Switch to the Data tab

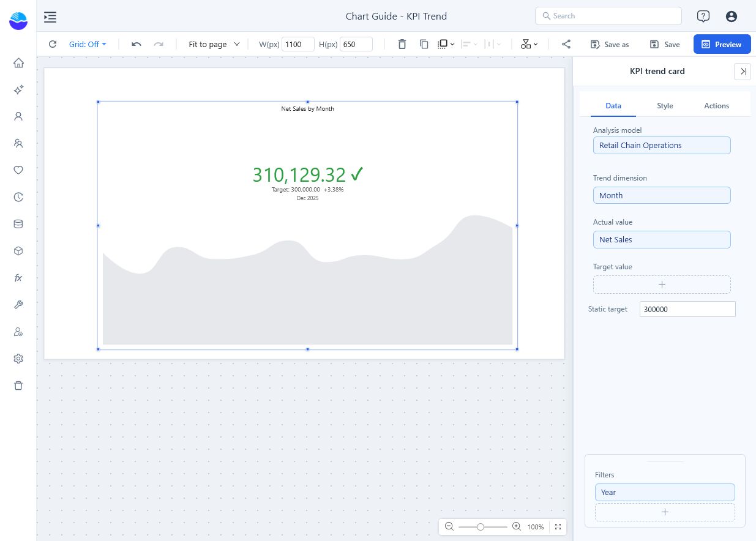tap(613, 106)
